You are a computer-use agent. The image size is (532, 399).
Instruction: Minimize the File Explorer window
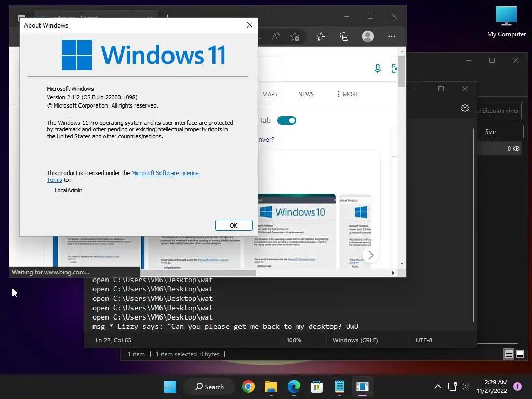tap(469, 60)
